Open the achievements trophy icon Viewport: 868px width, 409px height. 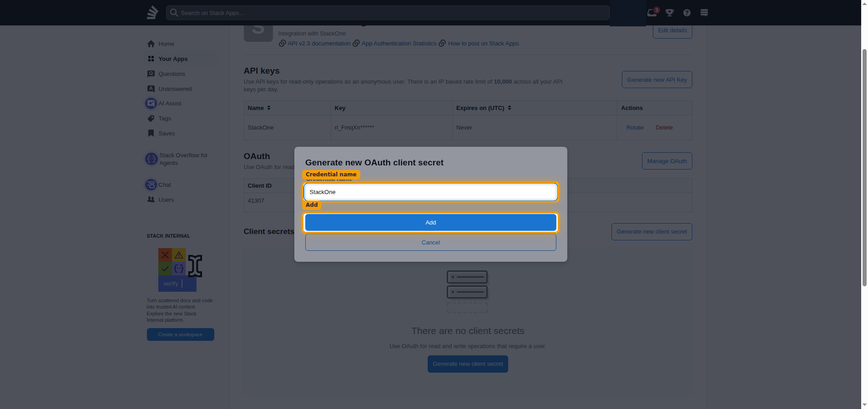(670, 13)
